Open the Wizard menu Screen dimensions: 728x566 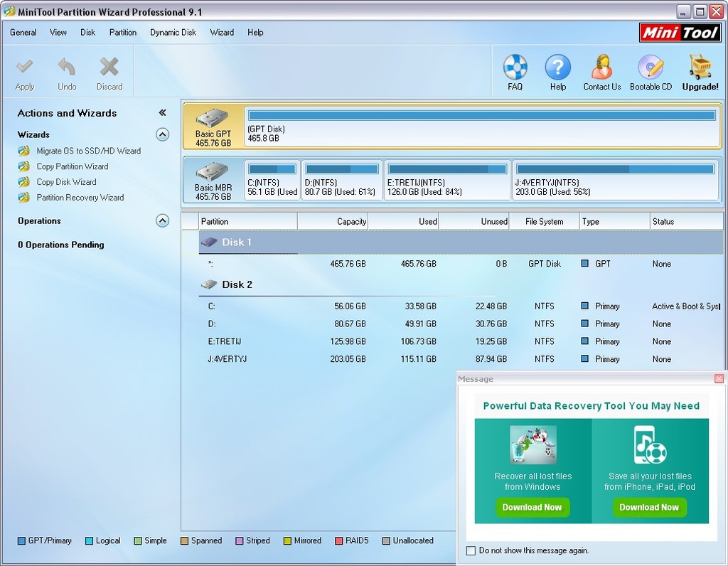coord(222,33)
